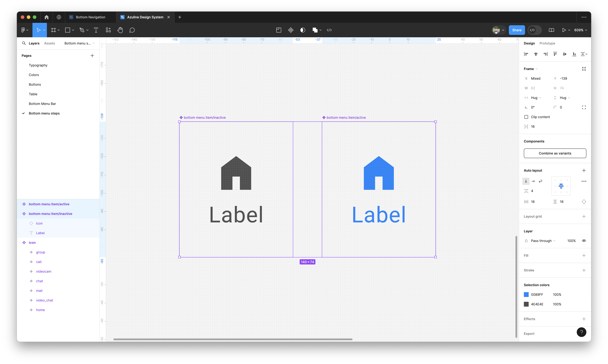
Task: Click the Share button
Action: pos(516,30)
